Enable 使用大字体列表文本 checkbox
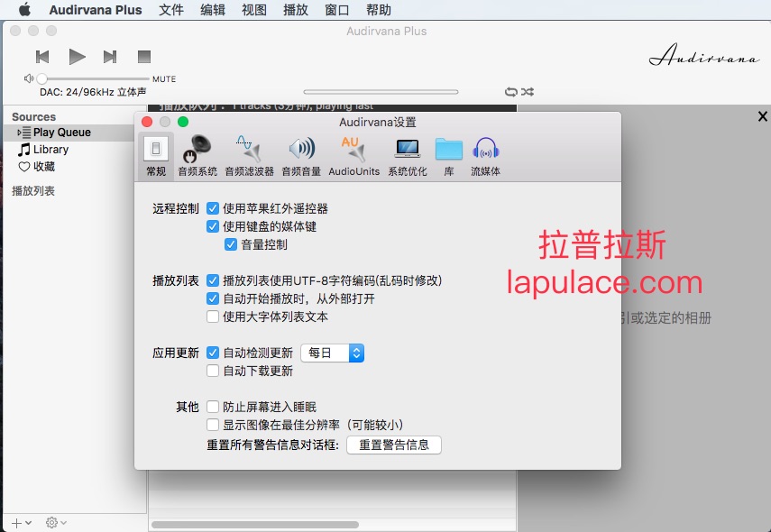771x532 pixels. (213, 316)
